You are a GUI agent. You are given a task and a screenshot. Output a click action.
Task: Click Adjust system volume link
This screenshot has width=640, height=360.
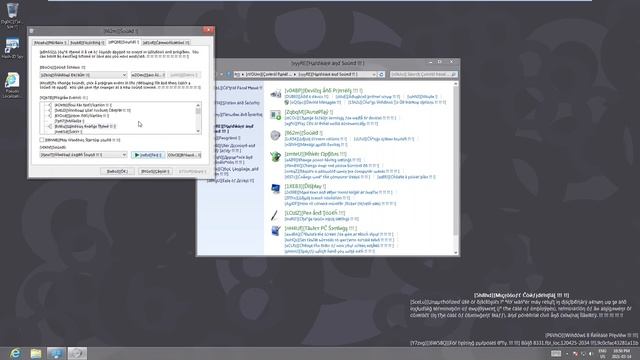(316, 139)
